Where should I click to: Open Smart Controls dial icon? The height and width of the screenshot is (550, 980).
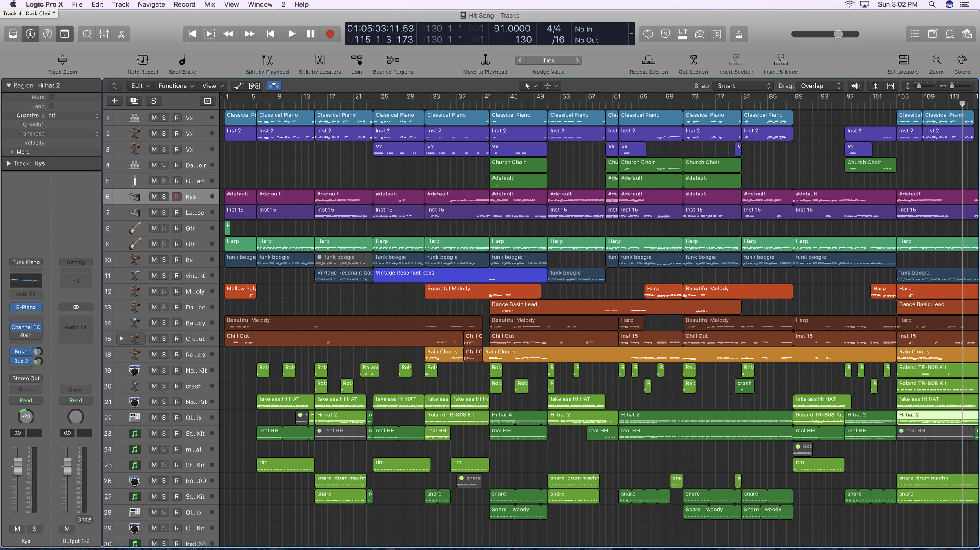click(87, 34)
